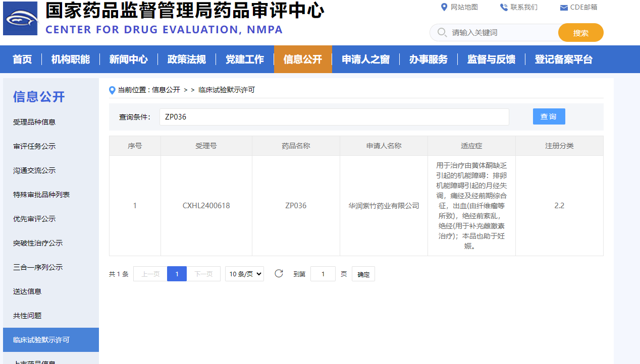This screenshot has width=640, height=364.
Task: Click the jump-to-page number input
Action: point(323,274)
